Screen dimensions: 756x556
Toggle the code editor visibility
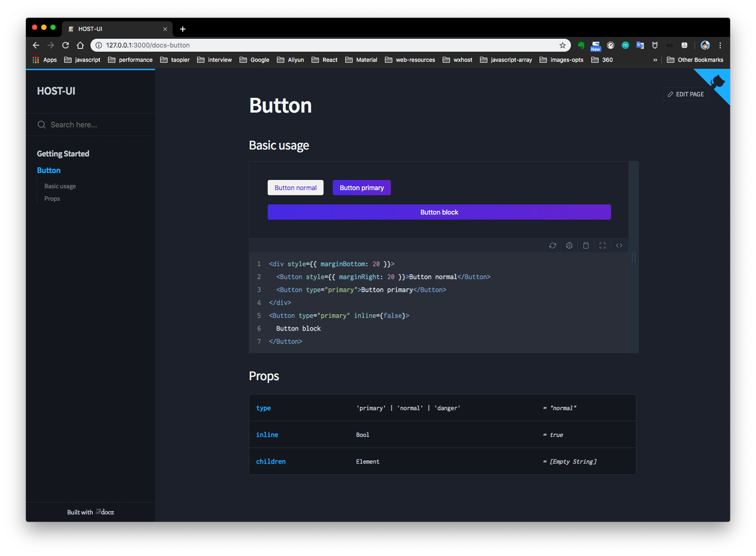click(x=619, y=245)
